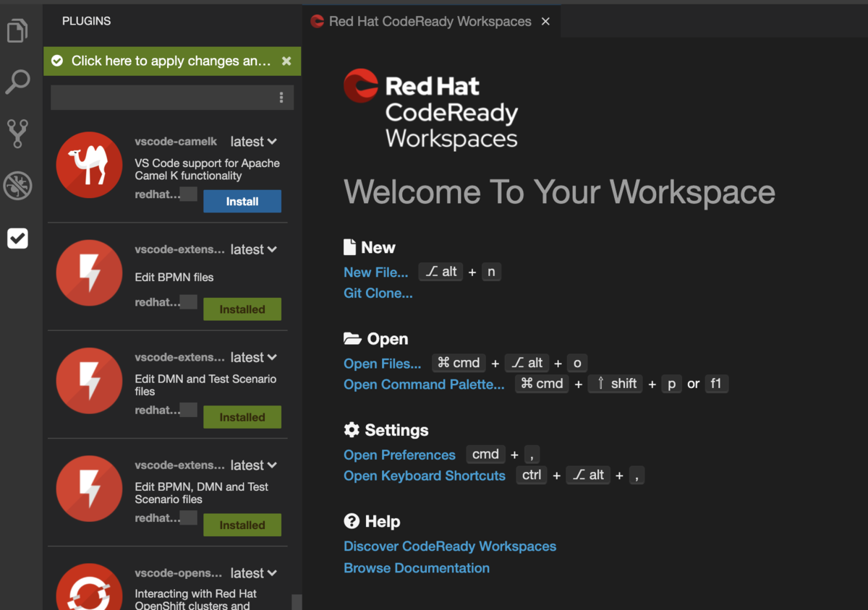Close the Red Hat CodeReady Workspaces tab
868x610 pixels.
pos(545,22)
